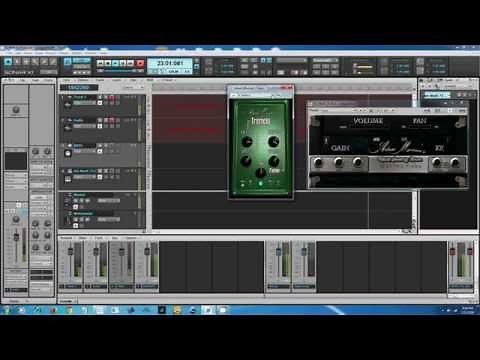Click the VOLUME slider on the amp plugin

tap(368, 127)
